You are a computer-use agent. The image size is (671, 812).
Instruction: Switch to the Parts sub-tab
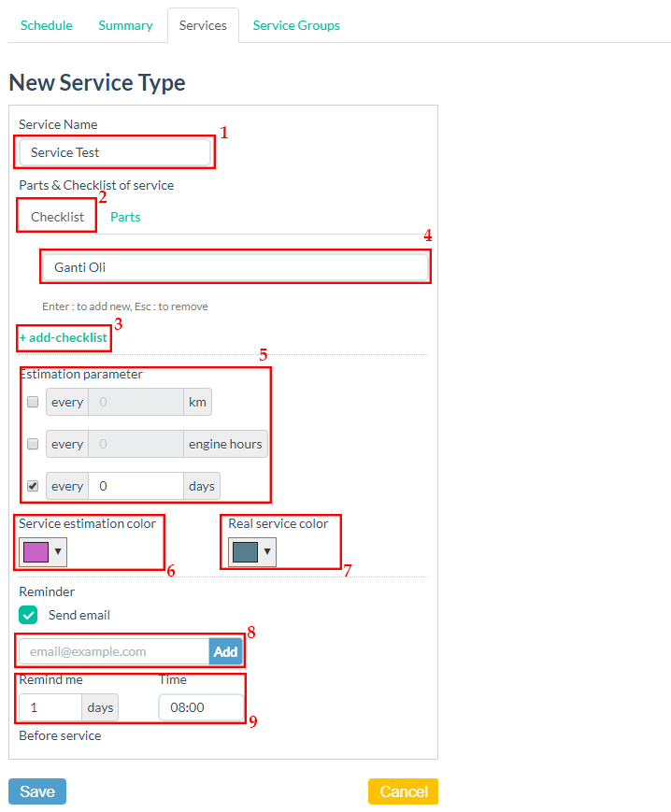point(125,217)
